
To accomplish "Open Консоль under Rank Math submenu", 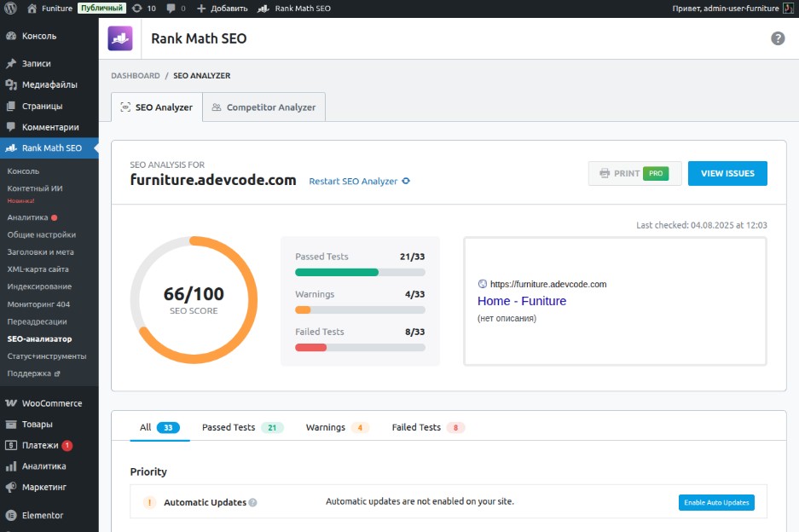I will pyautogui.click(x=23, y=171).
